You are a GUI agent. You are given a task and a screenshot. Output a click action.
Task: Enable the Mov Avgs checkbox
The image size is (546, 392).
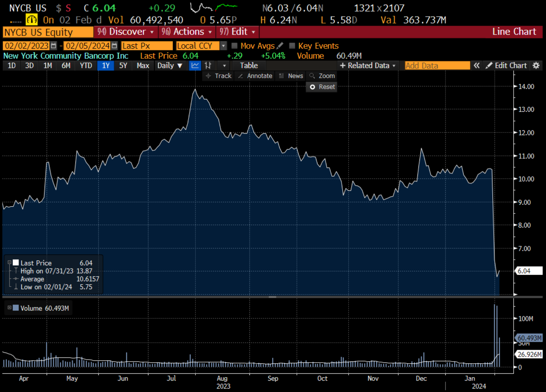(235, 46)
